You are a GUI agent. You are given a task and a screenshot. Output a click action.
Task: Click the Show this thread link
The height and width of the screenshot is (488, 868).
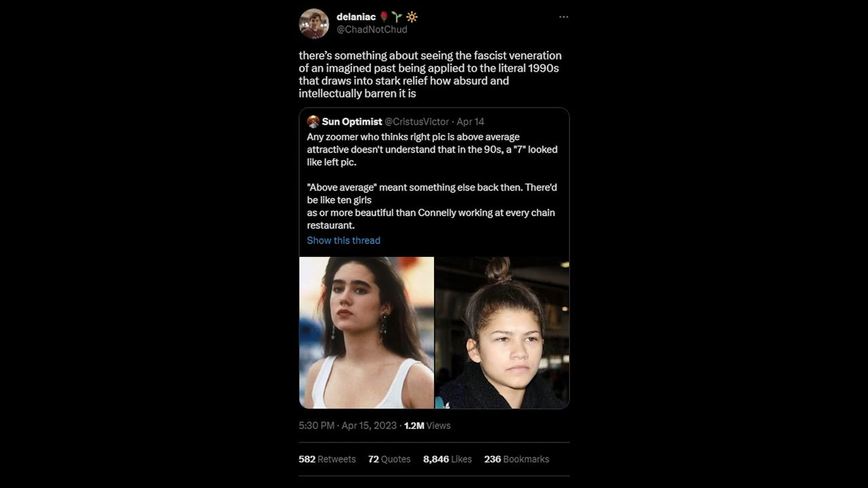click(343, 241)
